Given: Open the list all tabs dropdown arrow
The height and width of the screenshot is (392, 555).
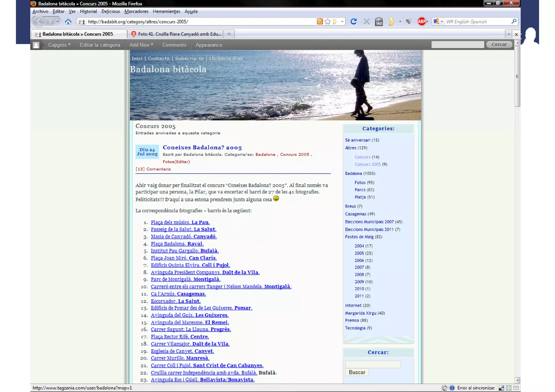Looking at the screenshot, I should (x=508, y=34).
